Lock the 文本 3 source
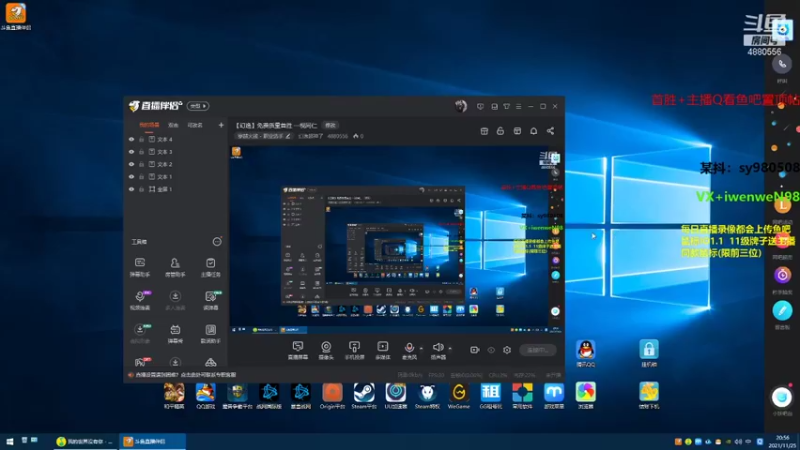This screenshot has height=450, width=800. (x=141, y=152)
